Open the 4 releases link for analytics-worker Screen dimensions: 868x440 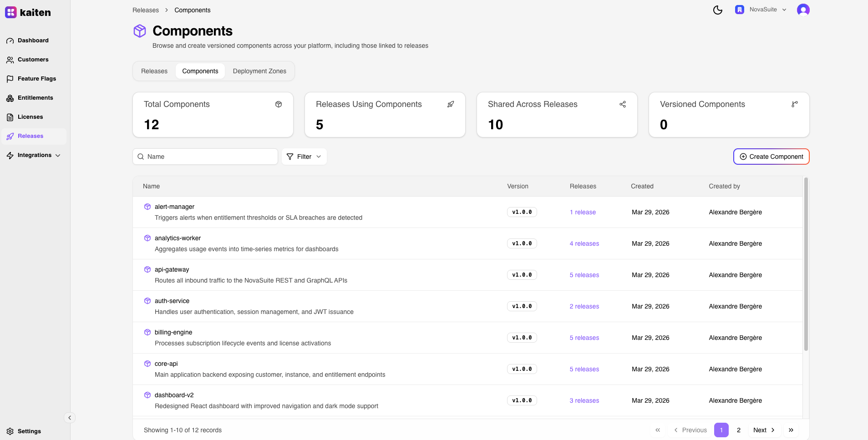(x=584, y=244)
